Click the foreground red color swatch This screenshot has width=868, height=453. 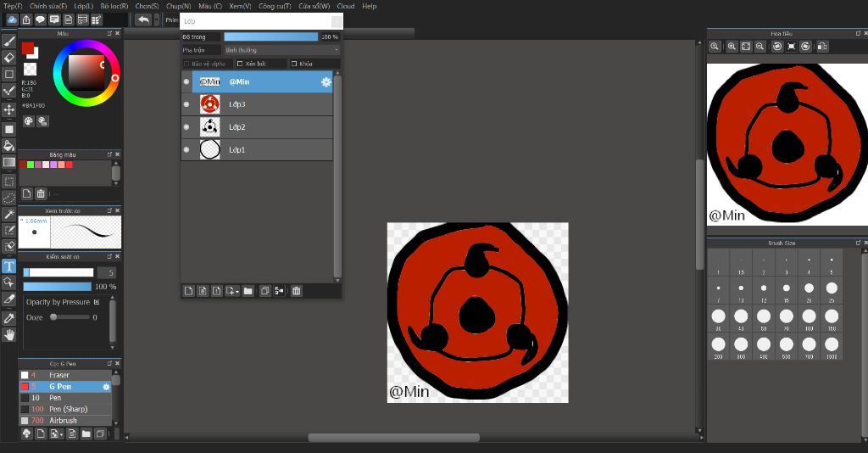28,48
